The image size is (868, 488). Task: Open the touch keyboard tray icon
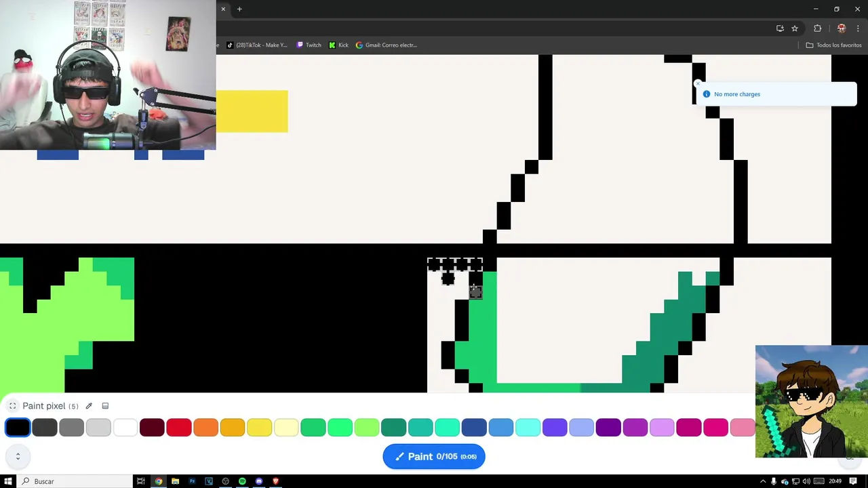click(x=818, y=481)
